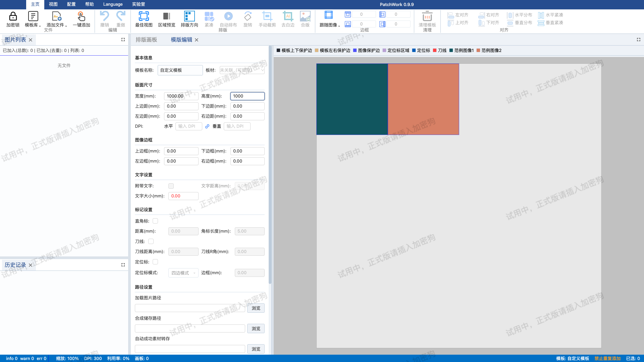Expand the 图片列表 panel with maximize icon
644x362 pixels.
(123, 40)
